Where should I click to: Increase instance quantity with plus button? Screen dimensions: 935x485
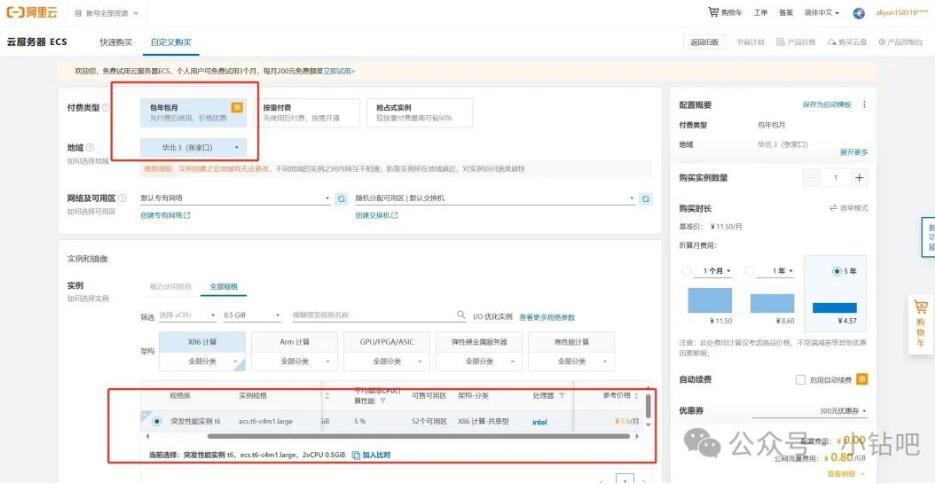859,178
